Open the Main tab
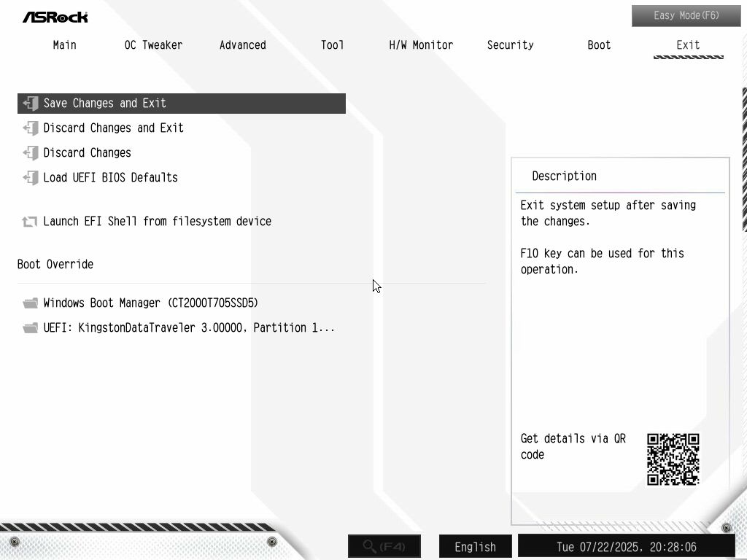Image resolution: width=747 pixels, height=560 pixels. (64, 45)
